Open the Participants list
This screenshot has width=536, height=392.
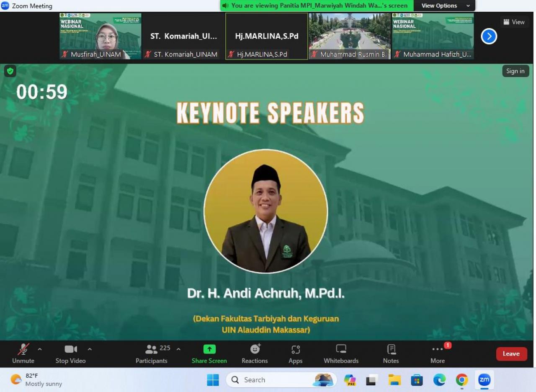[x=151, y=354]
